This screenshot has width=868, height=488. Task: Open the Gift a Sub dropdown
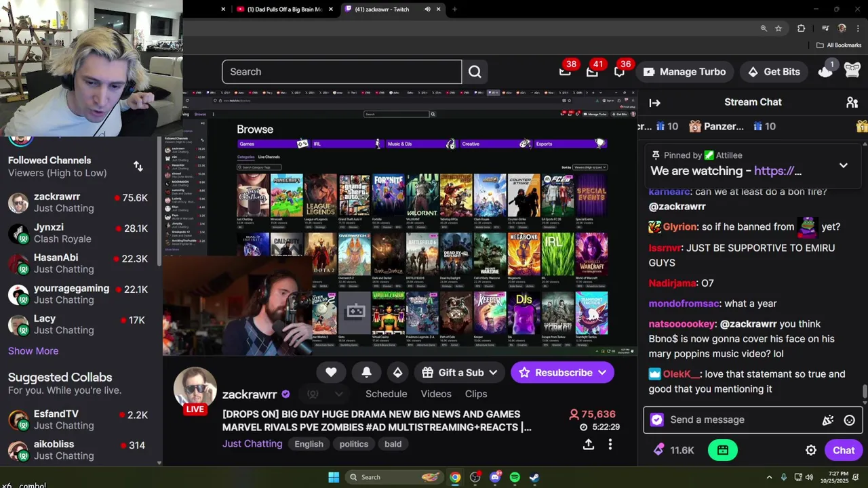tap(460, 372)
